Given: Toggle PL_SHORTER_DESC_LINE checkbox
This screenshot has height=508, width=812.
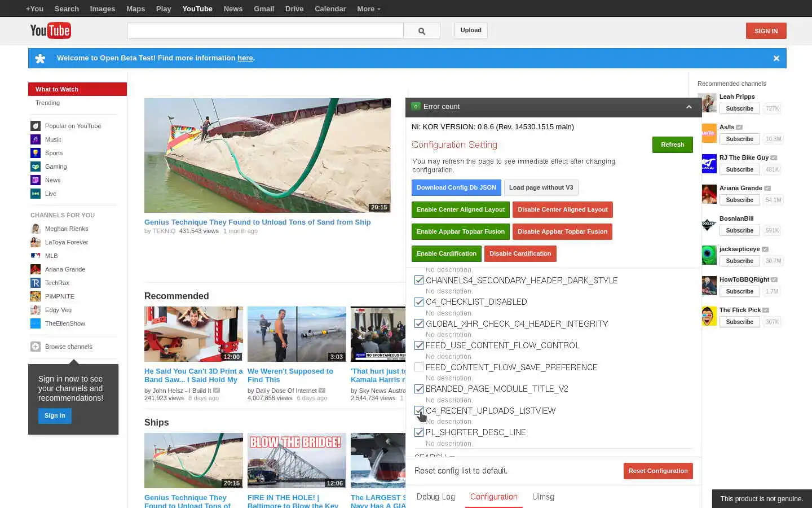Looking at the screenshot, I should click(x=419, y=432).
